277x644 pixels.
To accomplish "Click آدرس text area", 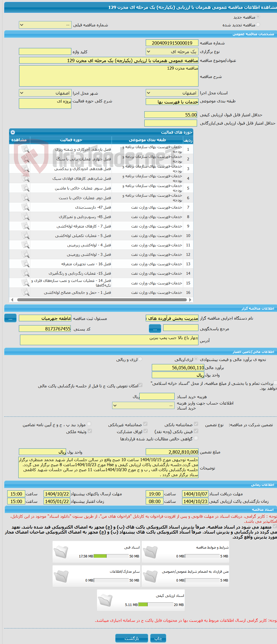I will (109, 340).
